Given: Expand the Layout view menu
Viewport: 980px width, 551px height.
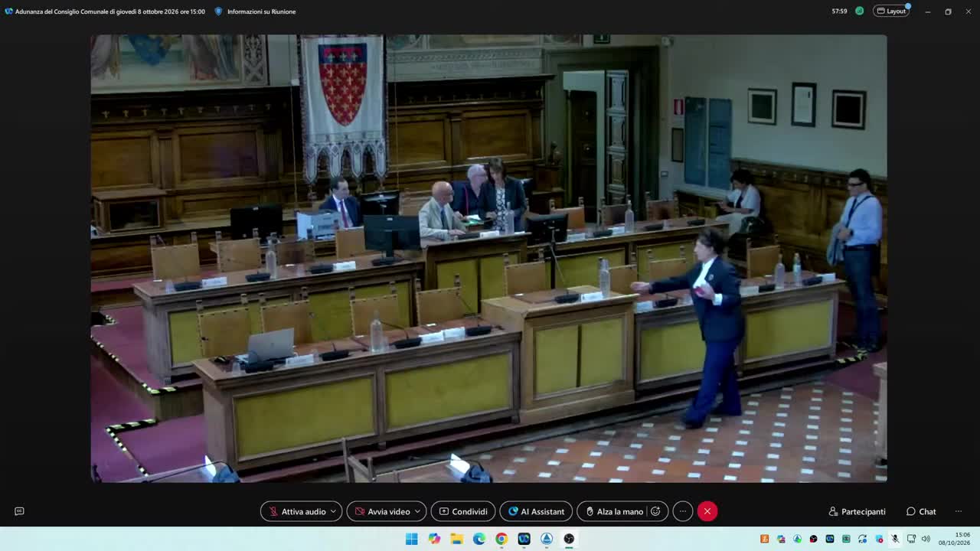Looking at the screenshot, I should pyautogui.click(x=891, y=11).
